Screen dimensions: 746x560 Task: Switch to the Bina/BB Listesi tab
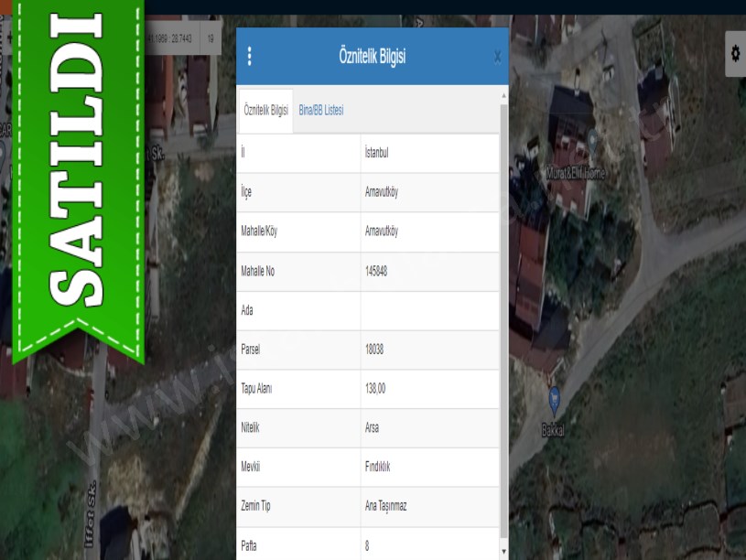[x=320, y=110]
